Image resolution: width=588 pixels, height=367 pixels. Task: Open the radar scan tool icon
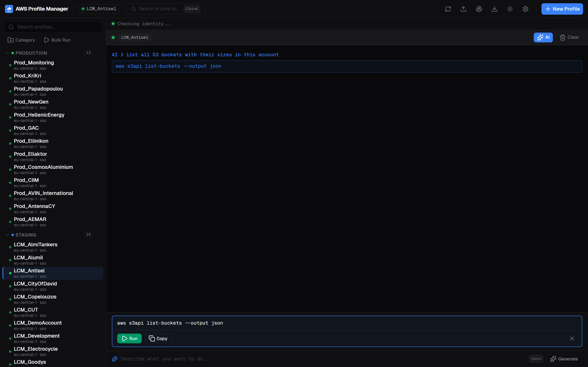tap(479, 9)
